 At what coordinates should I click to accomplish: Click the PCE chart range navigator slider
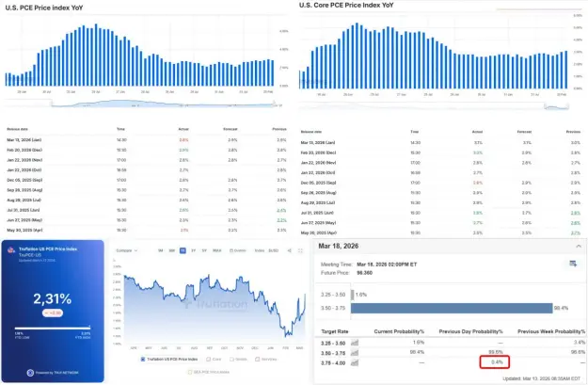[163, 104]
